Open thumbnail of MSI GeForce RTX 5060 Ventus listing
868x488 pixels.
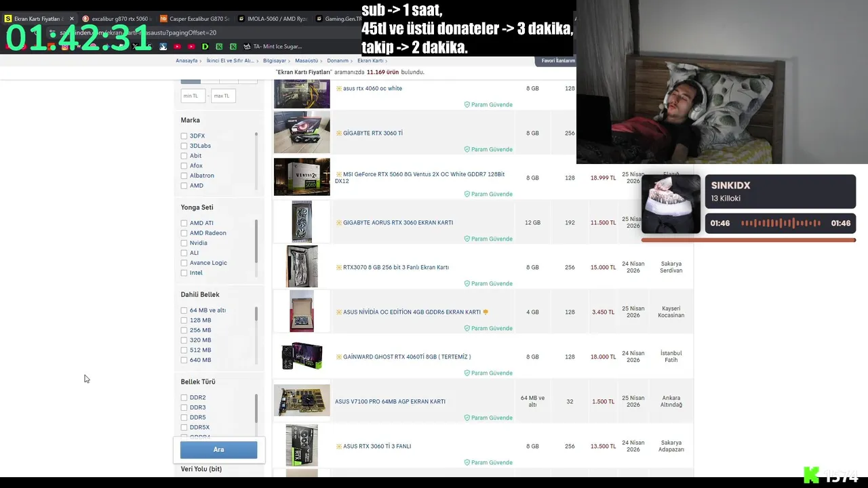click(x=302, y=177)
